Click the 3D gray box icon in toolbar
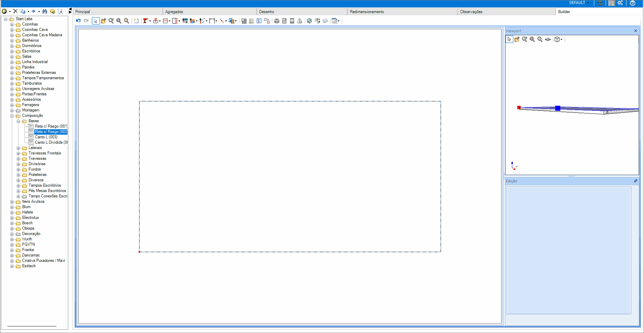The height and width of the screenshot is (333, 644). click(x=277, y=21)
